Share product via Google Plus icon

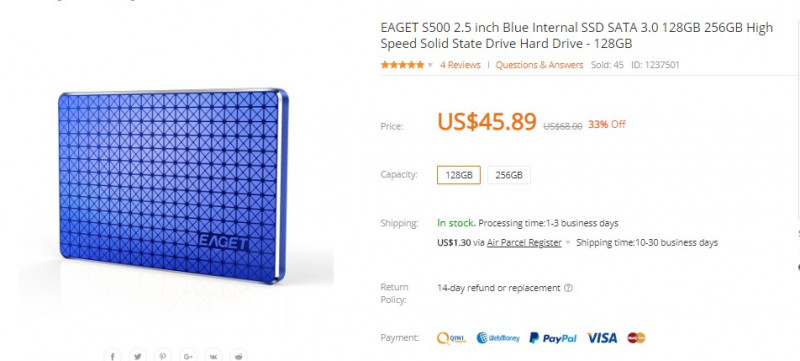pos(188,356)
